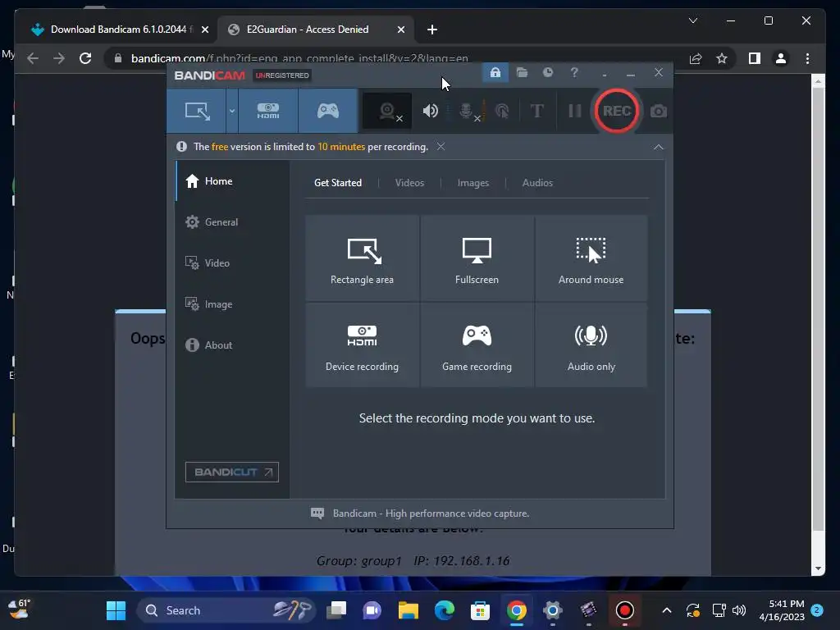
Task: Share the page via Chrome share icon
Action: click(x=696, y=58)
